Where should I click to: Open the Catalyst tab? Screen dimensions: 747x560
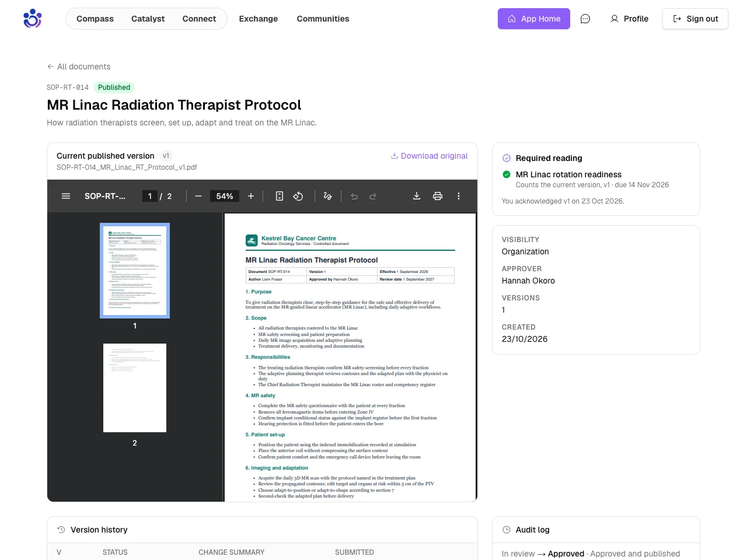click(x=148, y=19)
